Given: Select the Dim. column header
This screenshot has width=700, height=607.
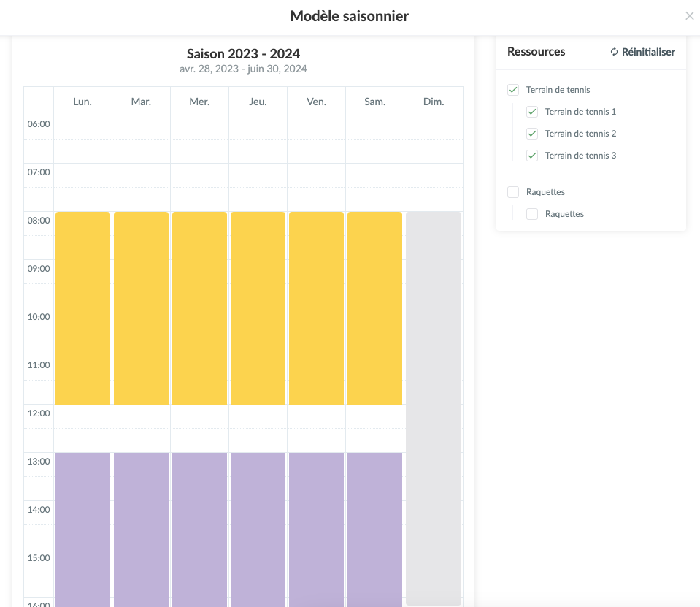Looking at the screenshot, I should pos(434,102).
